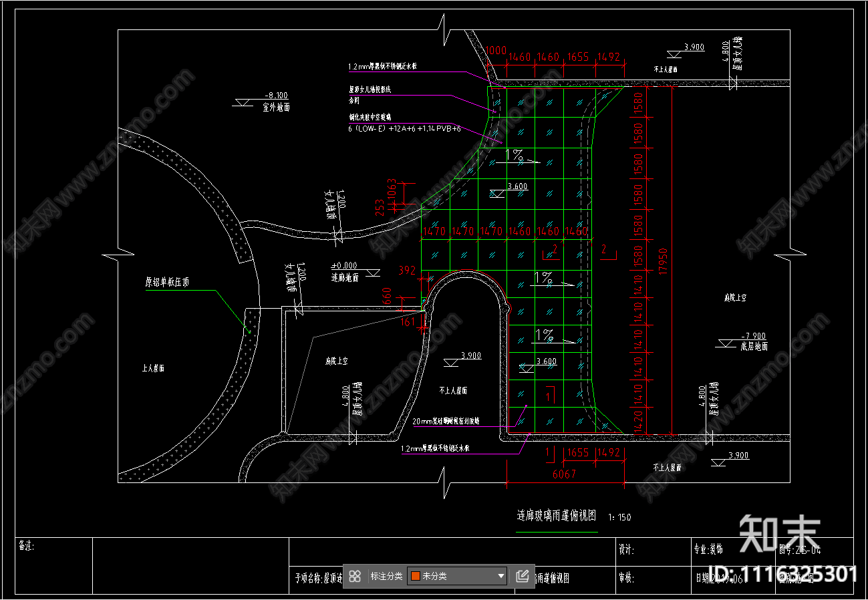Click the 标注分类 label
The image size is (868, 600).
386,576
